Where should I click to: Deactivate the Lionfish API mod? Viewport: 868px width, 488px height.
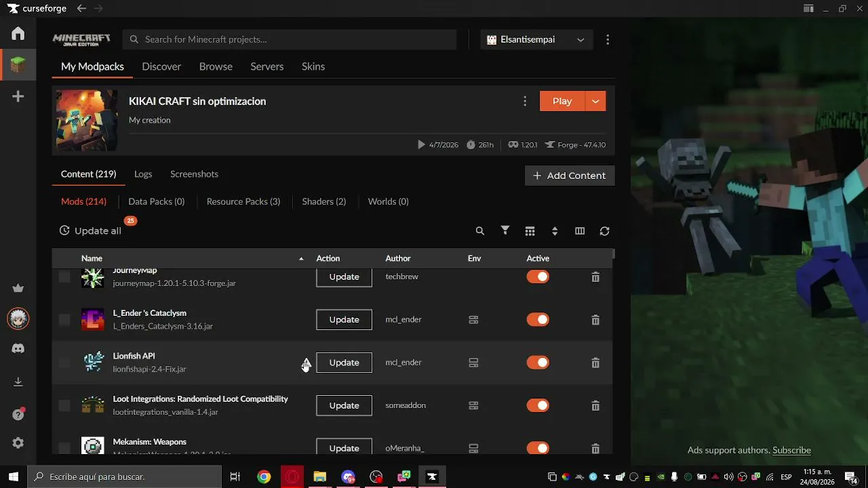tap(538, 363)
